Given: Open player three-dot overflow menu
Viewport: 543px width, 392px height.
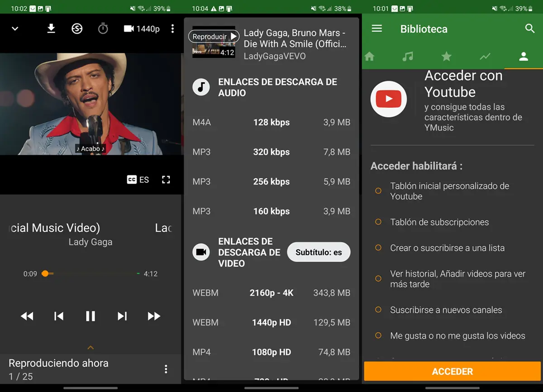Looking at the screenshot, I should [x=172, y=29].
